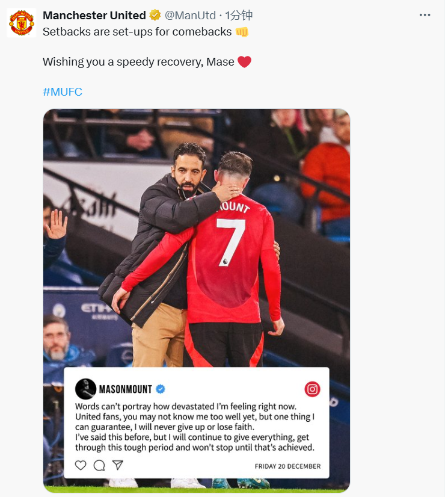Click the comment bubble icon in the quote card
Viewport: 448px width, 497px height.
(99, 465)
